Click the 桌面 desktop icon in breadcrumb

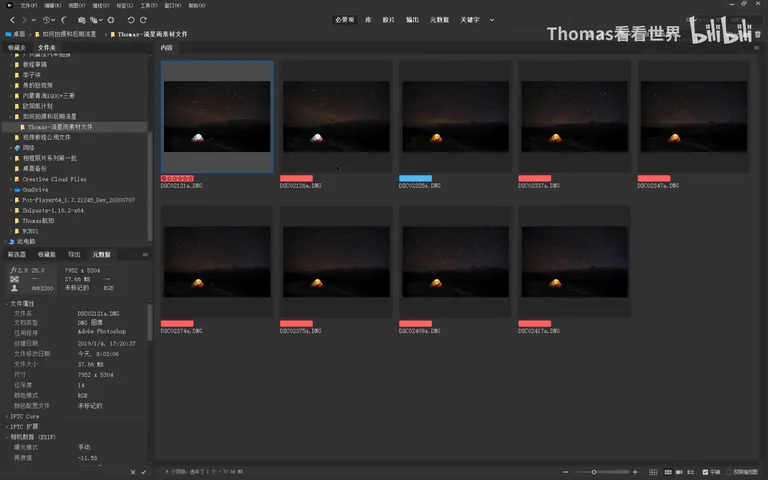[8, 34]
